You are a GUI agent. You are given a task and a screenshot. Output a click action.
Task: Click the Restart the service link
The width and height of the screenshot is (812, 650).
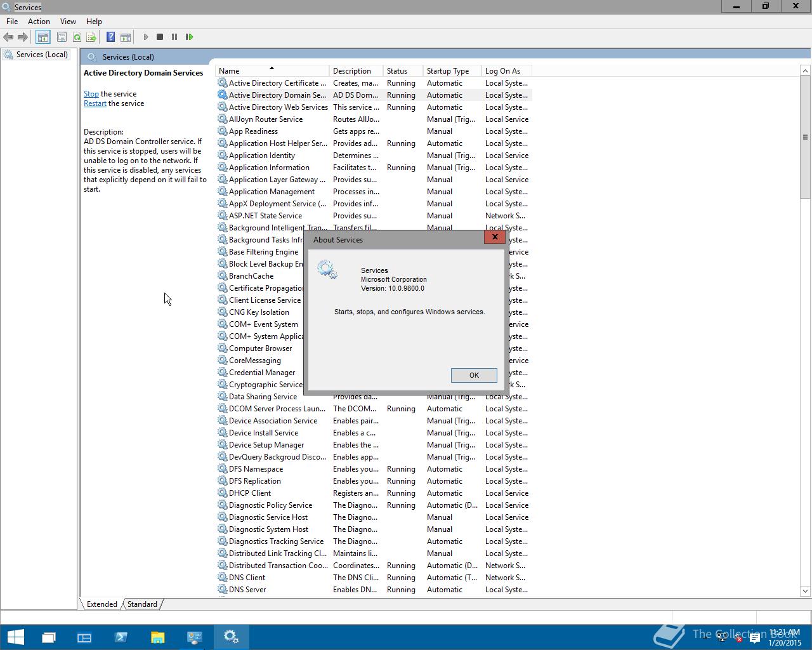pyautogui.click(x=95, y=103)
